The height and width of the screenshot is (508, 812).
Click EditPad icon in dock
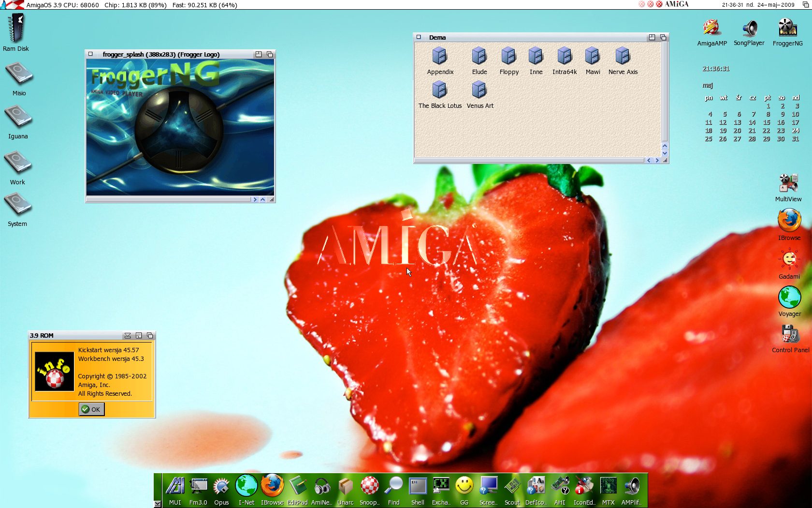point(297,490)
